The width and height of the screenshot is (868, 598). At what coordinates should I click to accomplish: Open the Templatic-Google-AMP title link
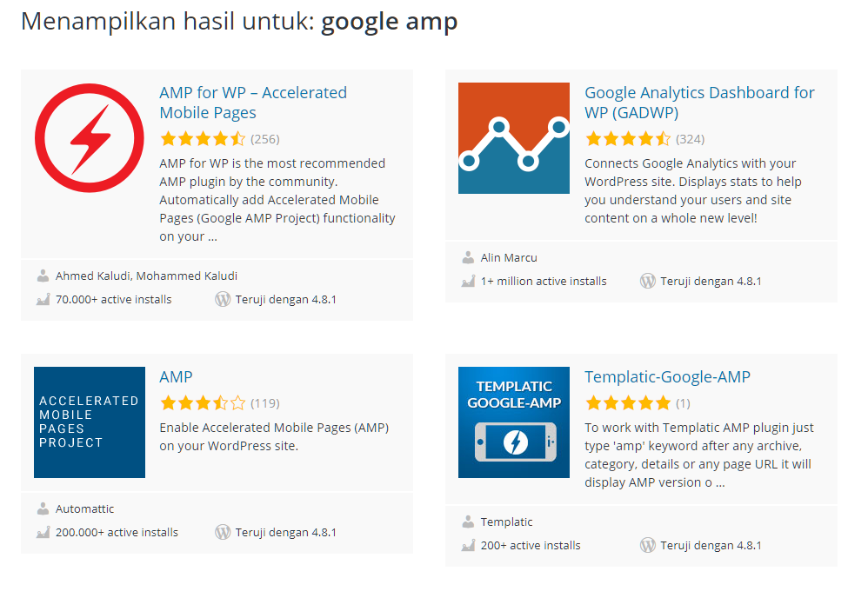click(667, 376)
